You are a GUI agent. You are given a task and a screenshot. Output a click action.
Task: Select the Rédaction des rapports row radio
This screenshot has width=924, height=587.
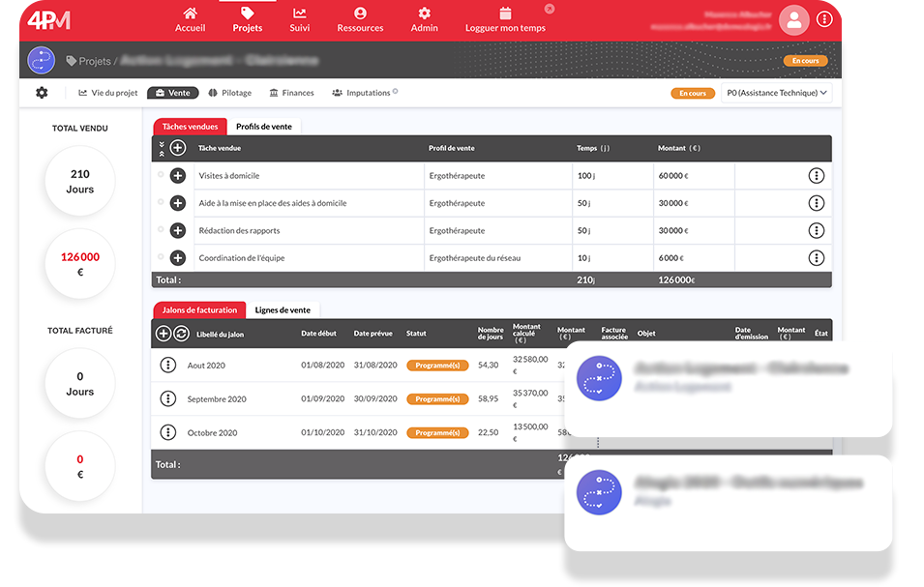161,230
